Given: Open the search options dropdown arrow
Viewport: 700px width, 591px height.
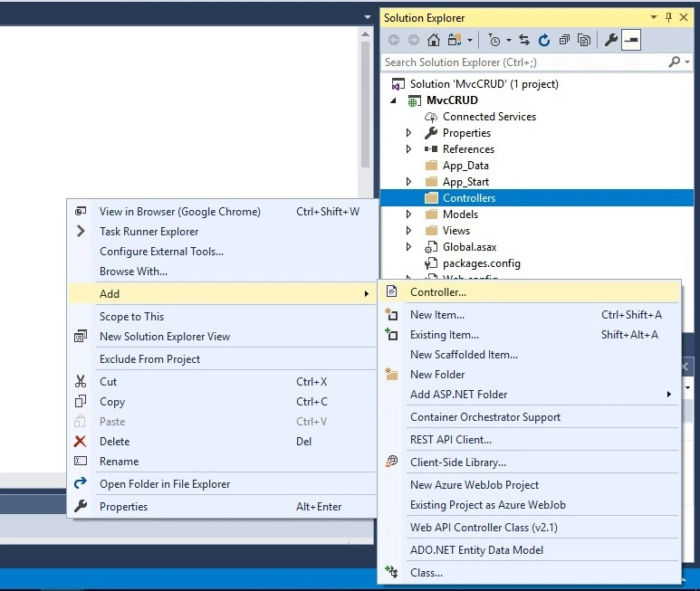Looking at the screenshot, I should [687, 62].
